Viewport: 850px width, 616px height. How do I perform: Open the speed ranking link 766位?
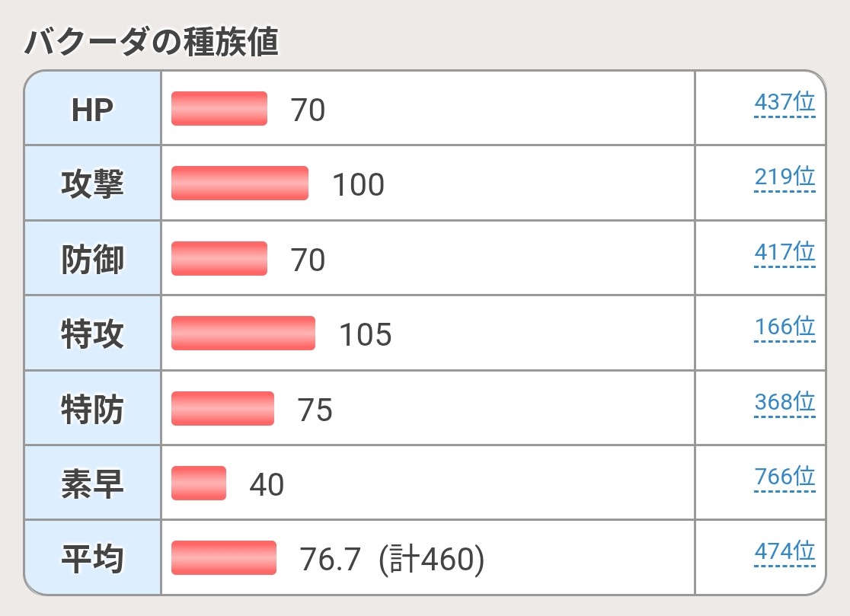click(x=784, y=477)
